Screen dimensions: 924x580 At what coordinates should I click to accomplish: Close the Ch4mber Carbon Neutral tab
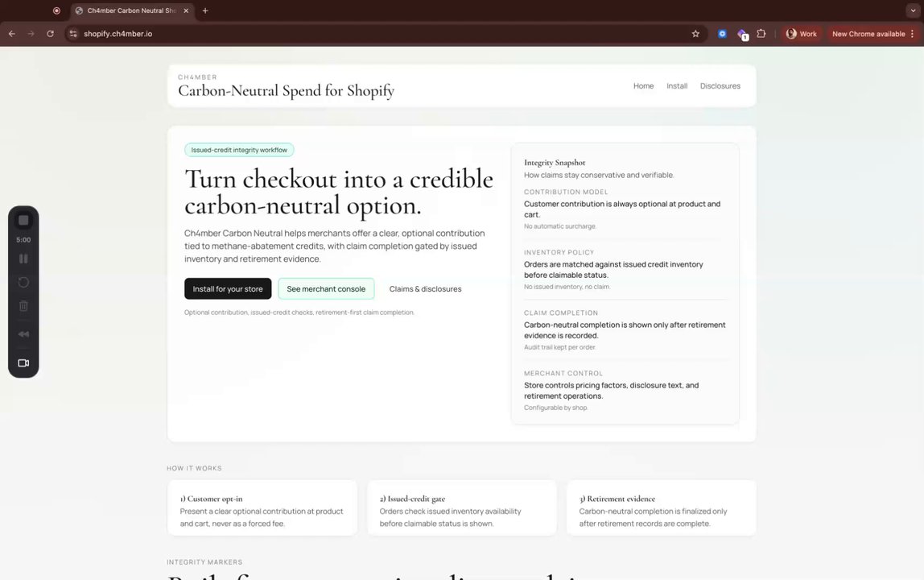[186, 10]
